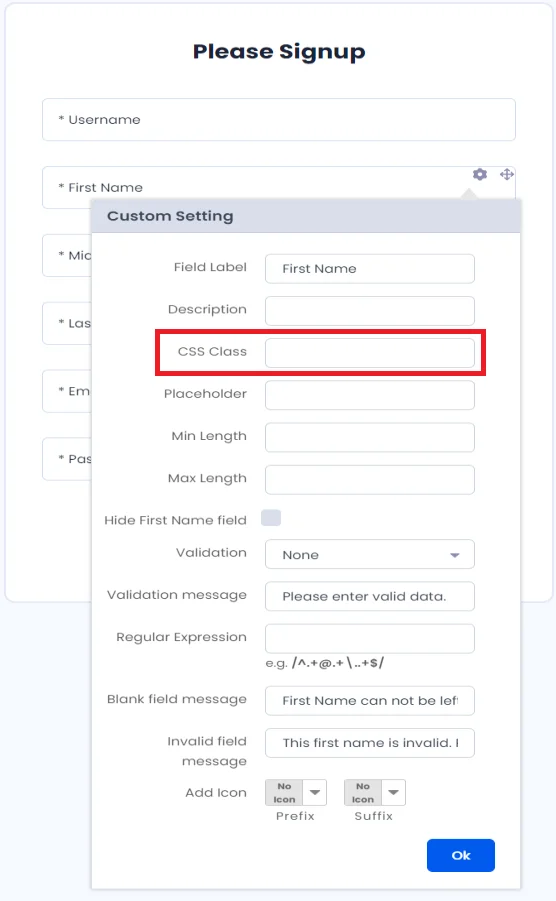Screen dimensions: 556x901
Task: Click the Username field on signup form
Action: 279,120
